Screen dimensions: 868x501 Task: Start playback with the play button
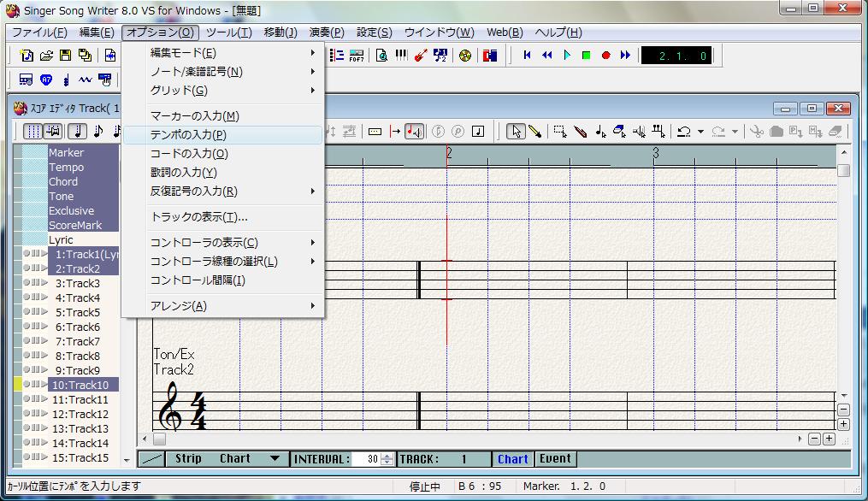click(567, 55)
